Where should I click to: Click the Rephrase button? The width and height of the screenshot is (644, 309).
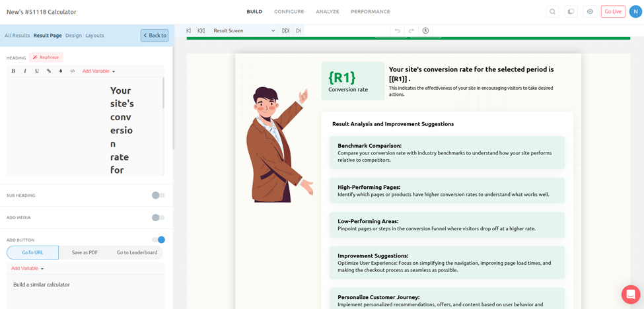pos(46,57)
